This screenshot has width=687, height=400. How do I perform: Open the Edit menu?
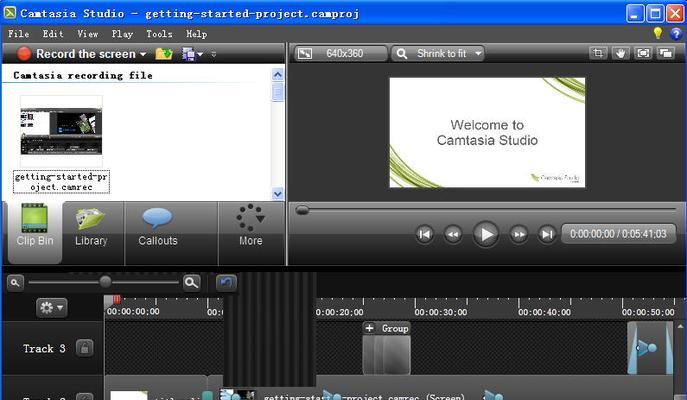[x=53, y=34]
